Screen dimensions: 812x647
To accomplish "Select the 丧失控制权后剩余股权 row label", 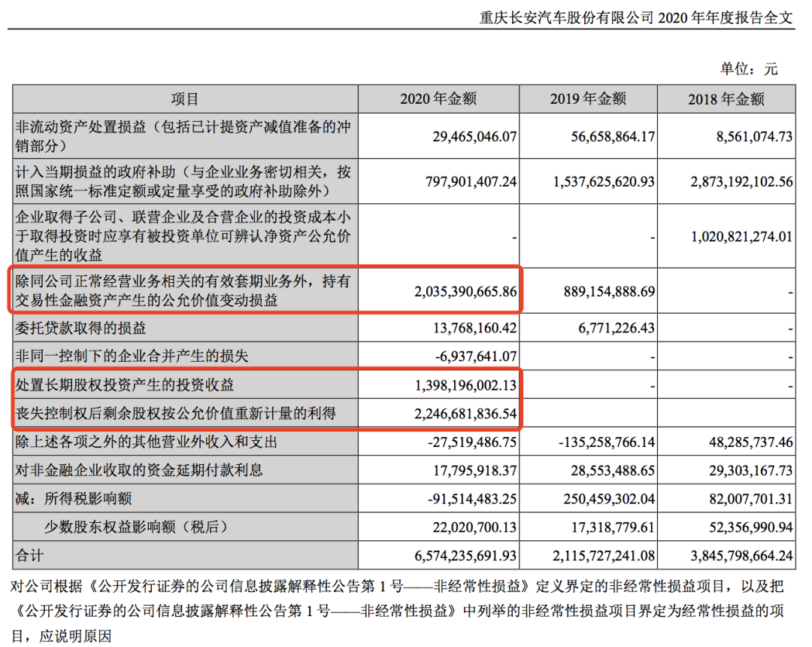I will tap(175, 413).
